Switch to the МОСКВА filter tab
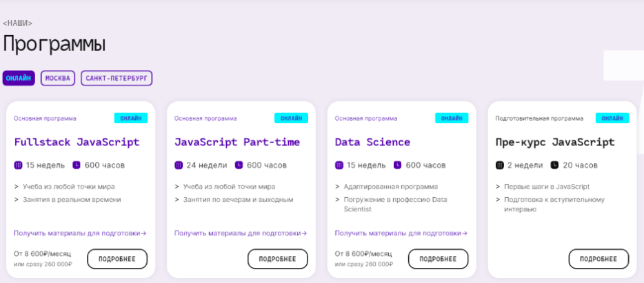 pyautogui.click(x=57, y=78)
